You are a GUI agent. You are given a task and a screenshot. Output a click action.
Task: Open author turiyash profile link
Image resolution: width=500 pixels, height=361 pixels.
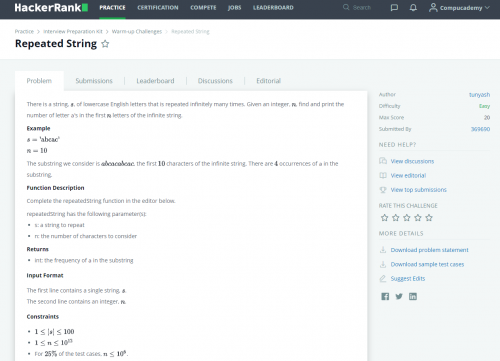[479, 95]
